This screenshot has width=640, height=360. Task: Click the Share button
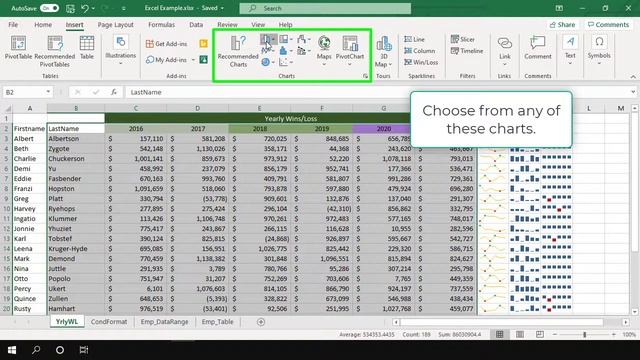coord(562,24)
